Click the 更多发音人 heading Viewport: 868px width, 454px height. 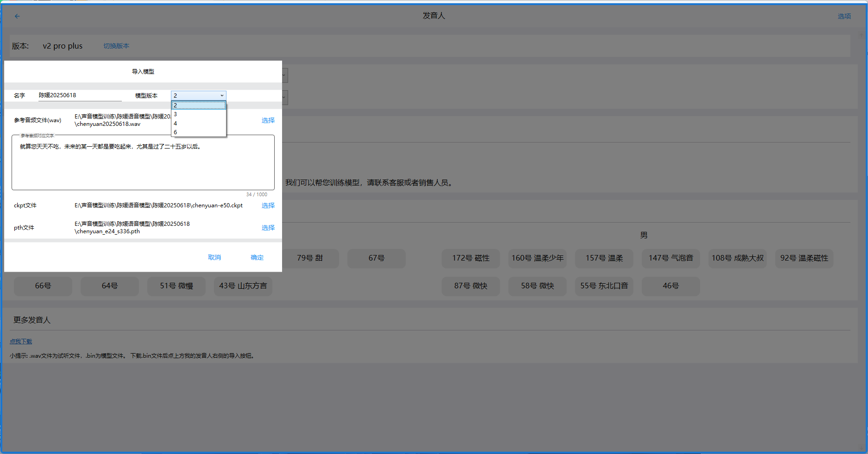[x=32, y=320]
